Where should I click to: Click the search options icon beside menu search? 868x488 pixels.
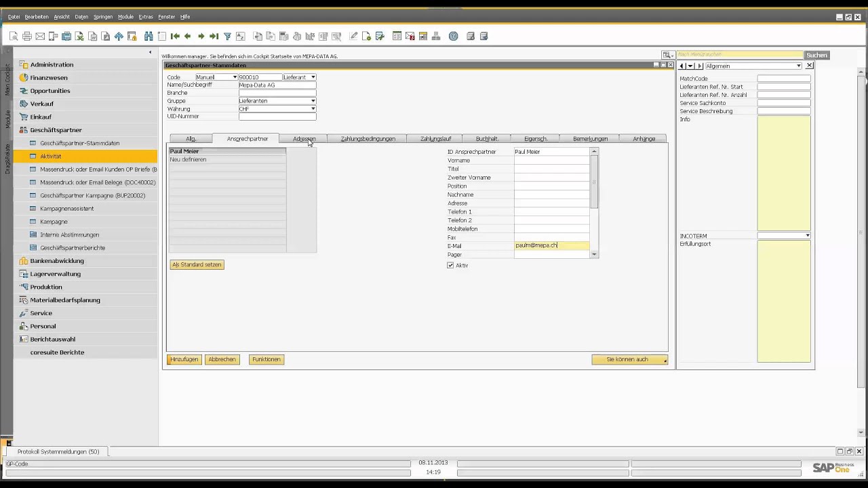tap(668, 55)
